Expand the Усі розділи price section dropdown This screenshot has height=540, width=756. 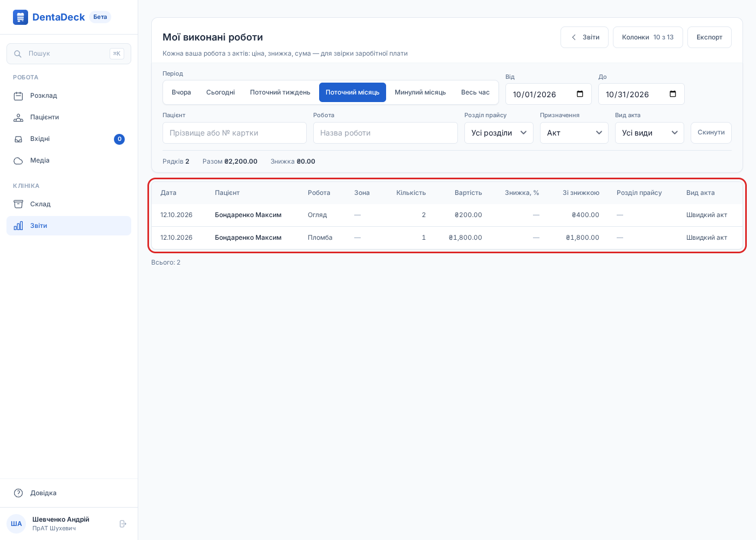click(x=499, y=133)
